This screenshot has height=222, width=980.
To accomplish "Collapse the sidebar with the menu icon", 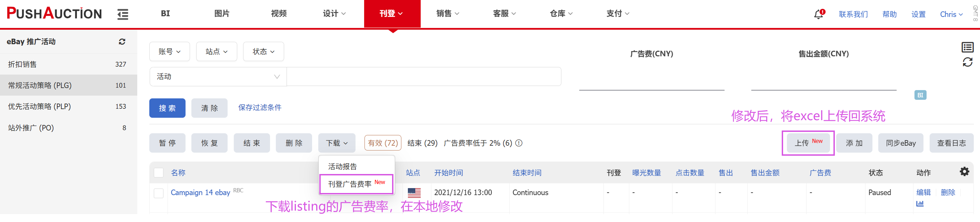I will point(122,15).
